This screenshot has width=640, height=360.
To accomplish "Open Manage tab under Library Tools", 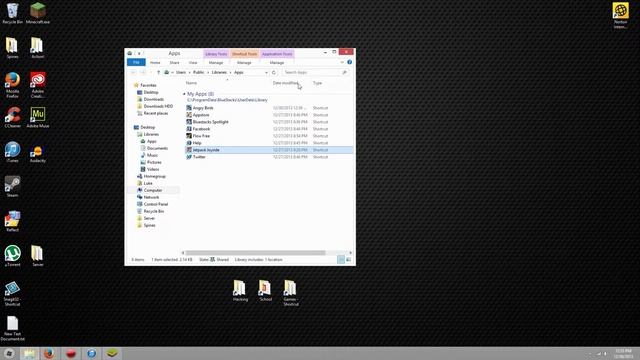I will [216, 62].
